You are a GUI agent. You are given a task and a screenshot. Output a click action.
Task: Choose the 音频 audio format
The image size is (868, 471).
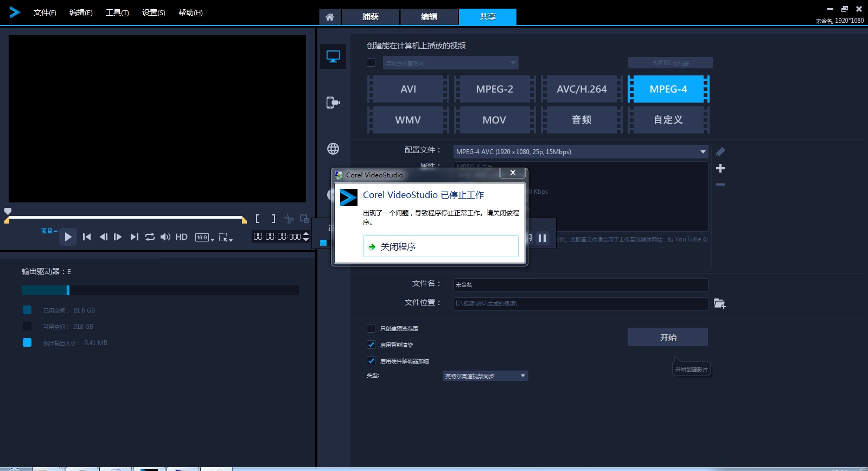(x=582, y=120)
